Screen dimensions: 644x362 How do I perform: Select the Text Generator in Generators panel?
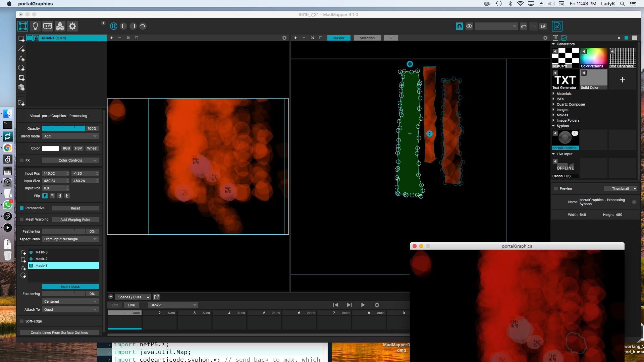[x=565, y=79]
